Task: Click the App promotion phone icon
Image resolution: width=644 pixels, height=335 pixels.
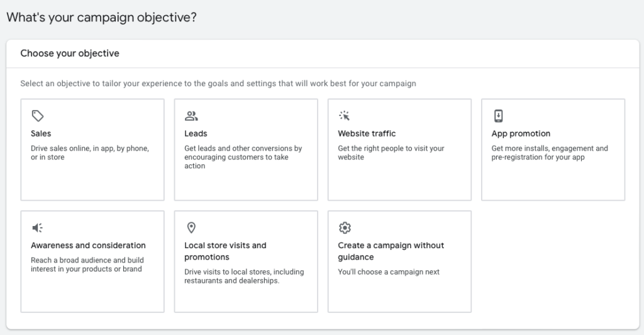Action: 498,116
